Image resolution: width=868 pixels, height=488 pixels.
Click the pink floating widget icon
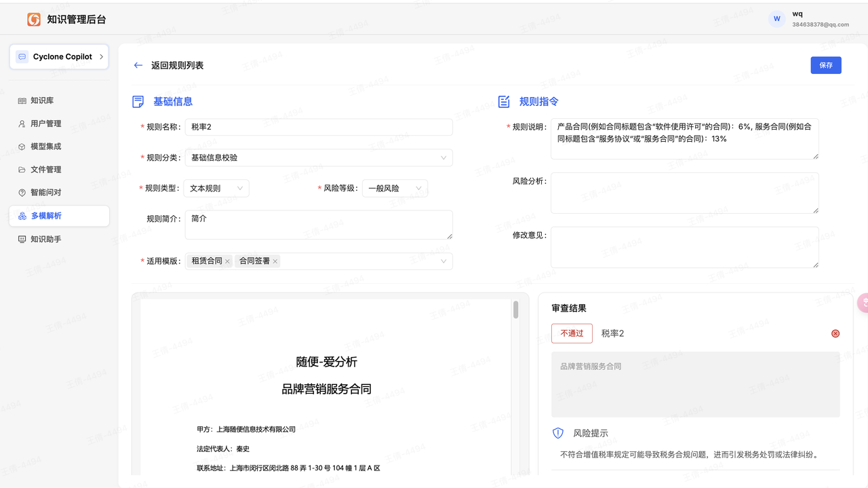coord(863,303)
